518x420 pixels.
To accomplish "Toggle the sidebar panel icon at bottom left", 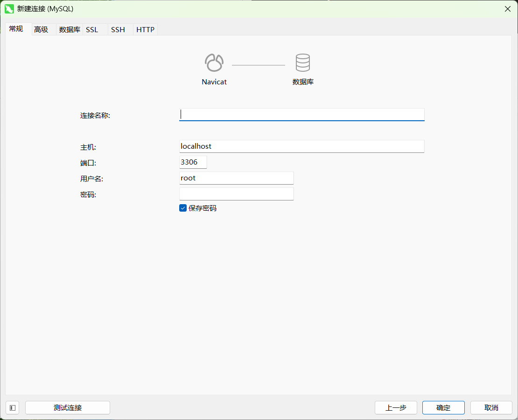I will click(12, 407).
